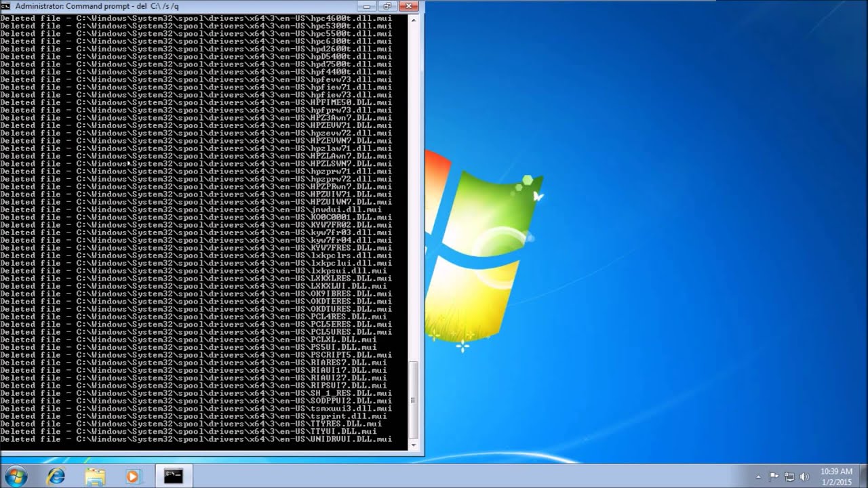Click the line ending with PCLXL.DLL.mui
This screenshot has height=488, width=868.
point(189,340)
